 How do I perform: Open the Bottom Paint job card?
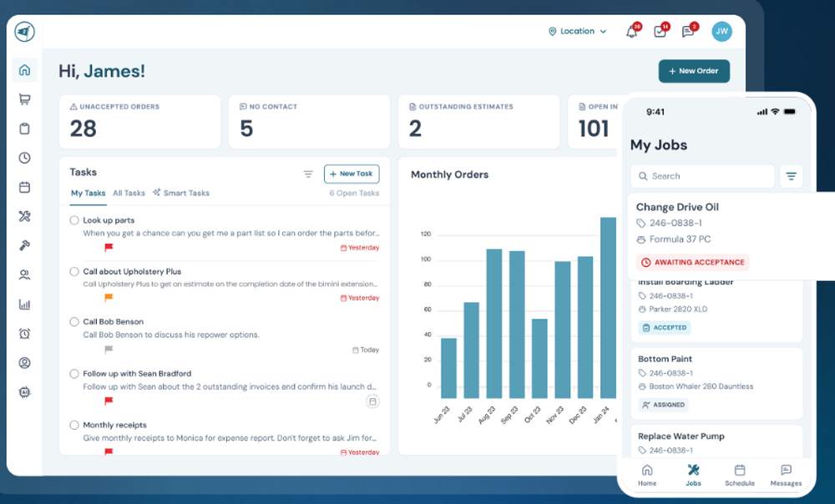click(716, 383)
